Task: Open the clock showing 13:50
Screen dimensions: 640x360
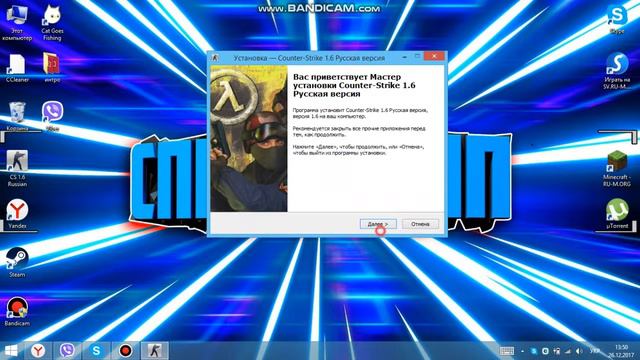Action: pos(621,351)
